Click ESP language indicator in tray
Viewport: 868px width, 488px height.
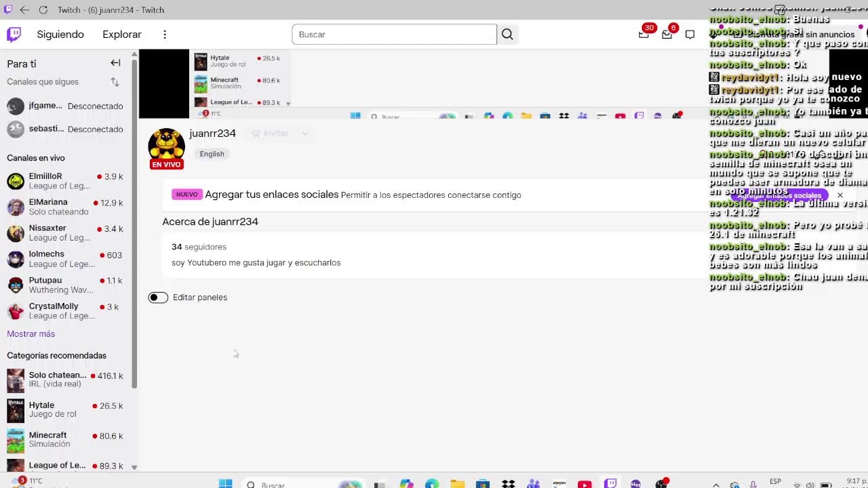coord(775,482)
